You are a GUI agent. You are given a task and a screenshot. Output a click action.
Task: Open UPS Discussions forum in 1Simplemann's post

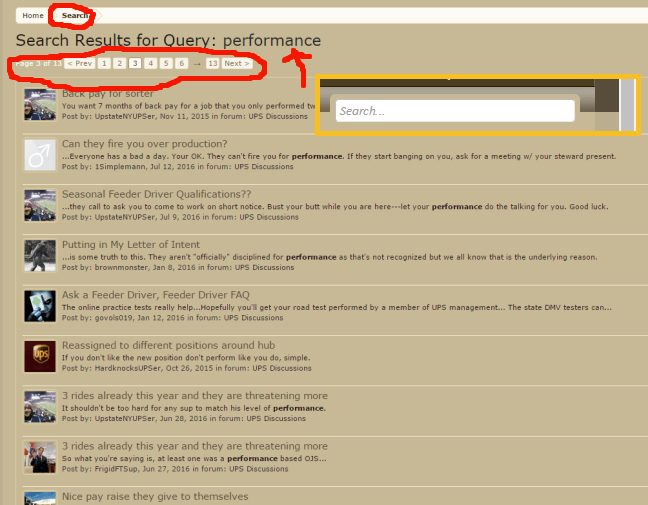click(264, 167)
